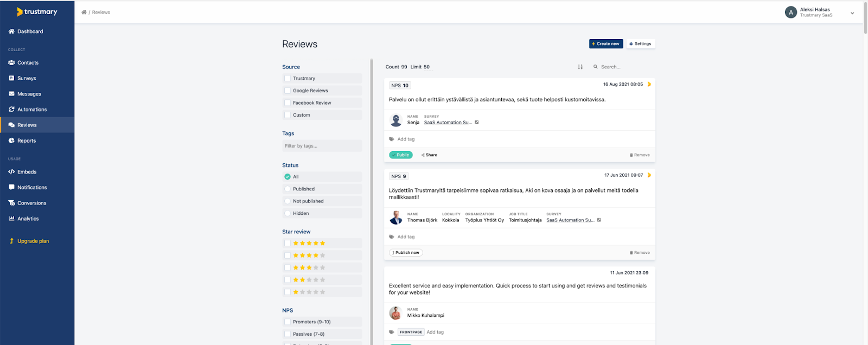Check the one-star review filter
868x345 pixels.
point(288,292)
